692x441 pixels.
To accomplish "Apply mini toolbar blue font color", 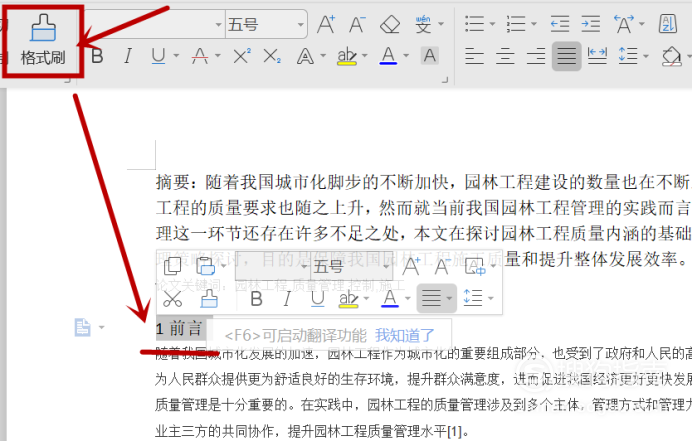I will click(390, 299).
